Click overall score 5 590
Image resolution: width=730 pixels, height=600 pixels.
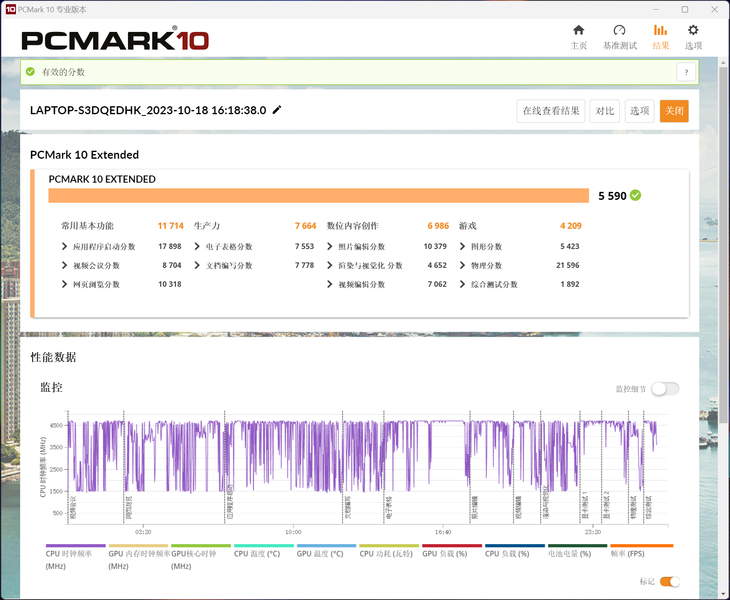tap(612, 196)
